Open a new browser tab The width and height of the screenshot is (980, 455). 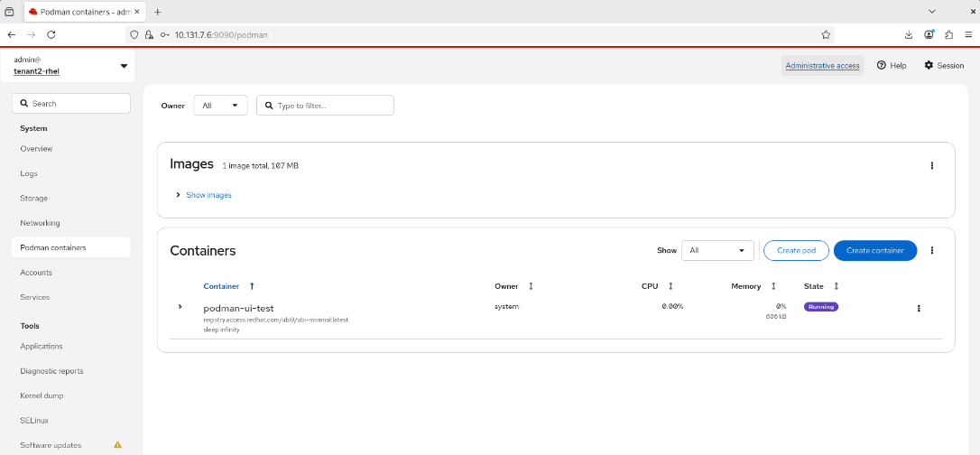tap(158, 12)
